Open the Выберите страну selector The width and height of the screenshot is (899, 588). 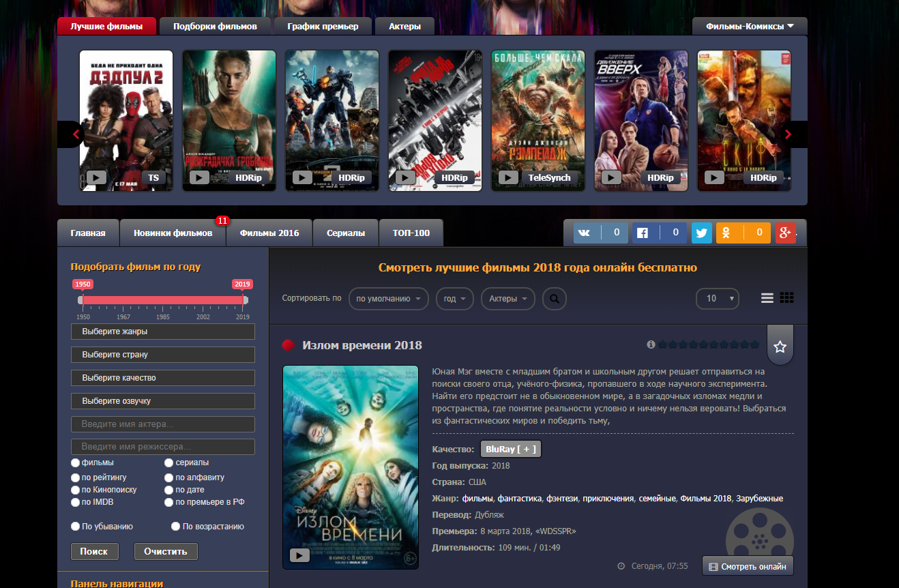click(x=163, y=355)
